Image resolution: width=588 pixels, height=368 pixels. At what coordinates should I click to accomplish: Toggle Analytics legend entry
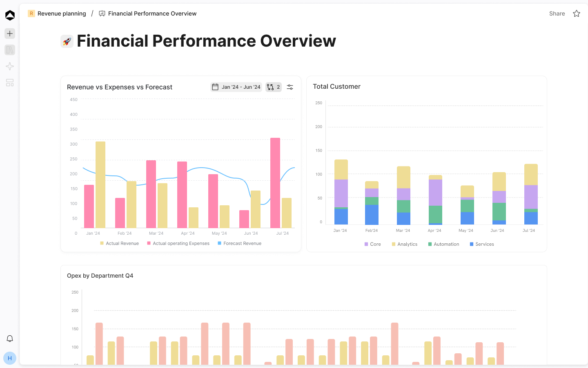(405, 244)
